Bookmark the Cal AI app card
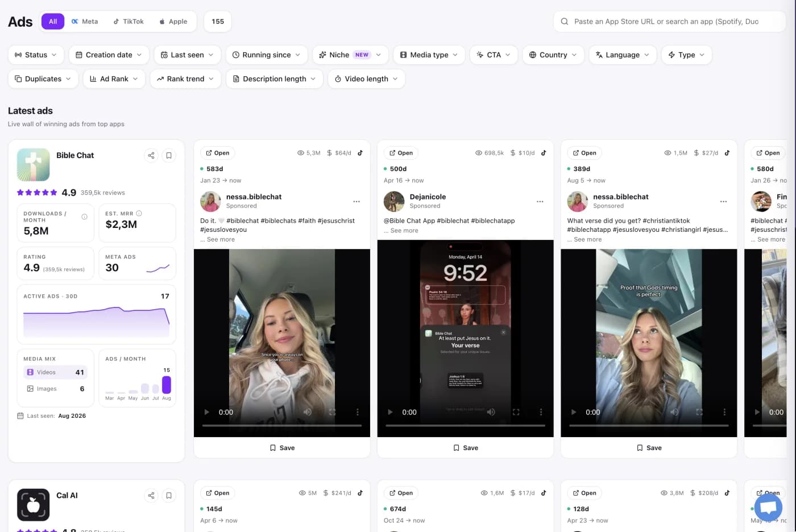 (x=169, y=496)
